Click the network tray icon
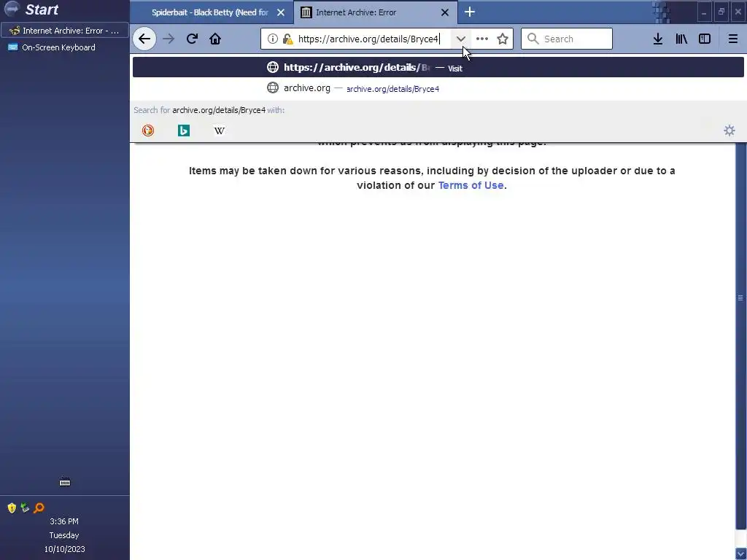Screen dimensions: 747x560 tap(25, 508)
